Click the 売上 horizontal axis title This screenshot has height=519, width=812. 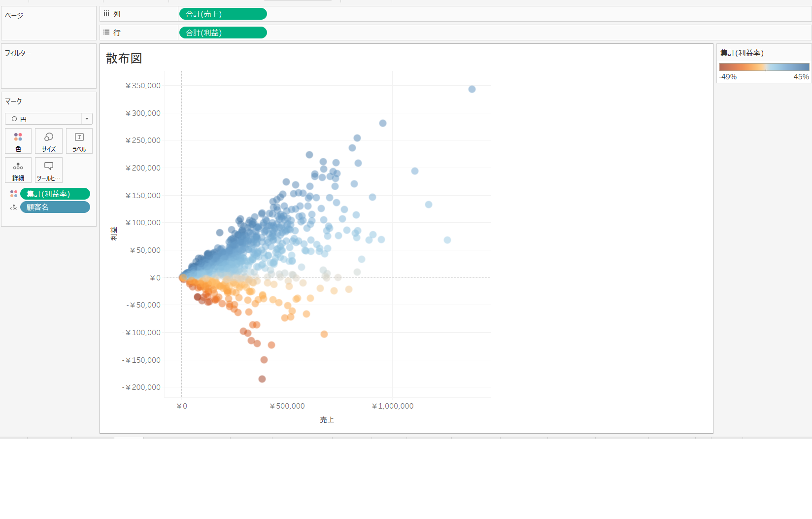coord(327,419)
